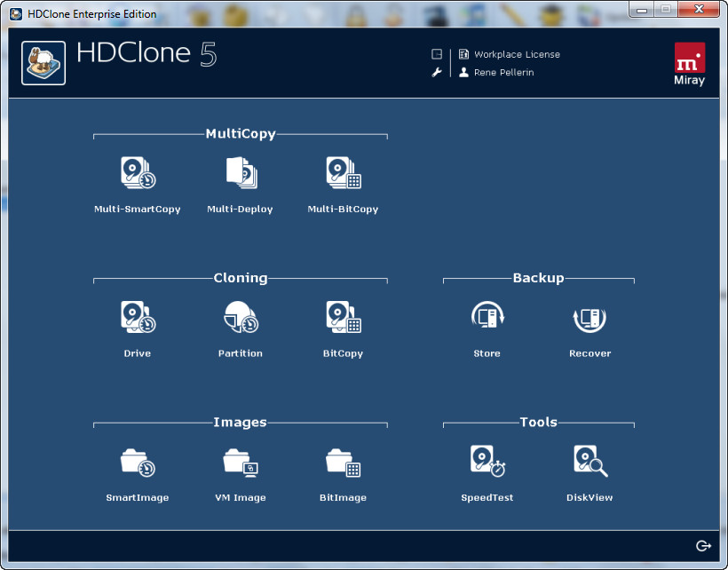The image size is (728, 570).
Task: Run the SpeedTest tool icon
Action: (x=487, y=461)
